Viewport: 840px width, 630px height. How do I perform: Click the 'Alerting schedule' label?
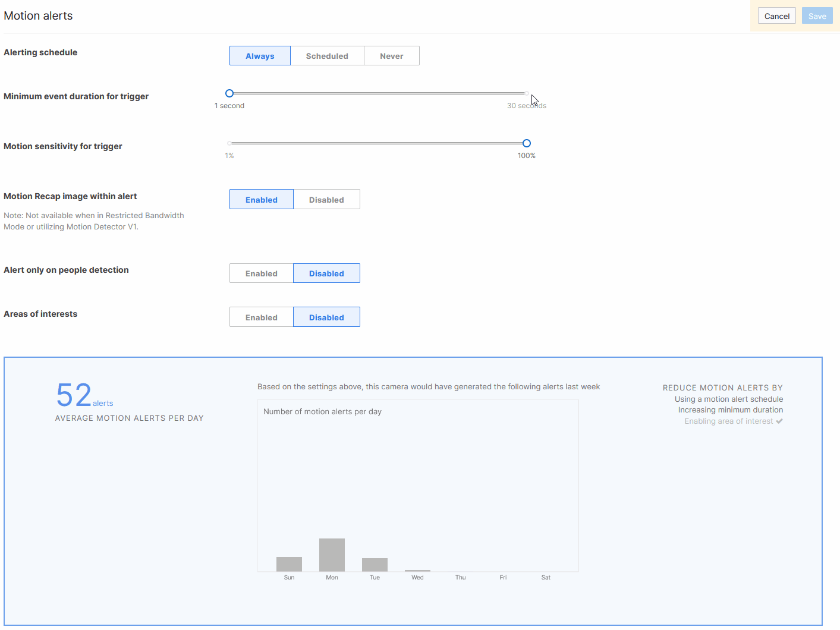[40, 52]
